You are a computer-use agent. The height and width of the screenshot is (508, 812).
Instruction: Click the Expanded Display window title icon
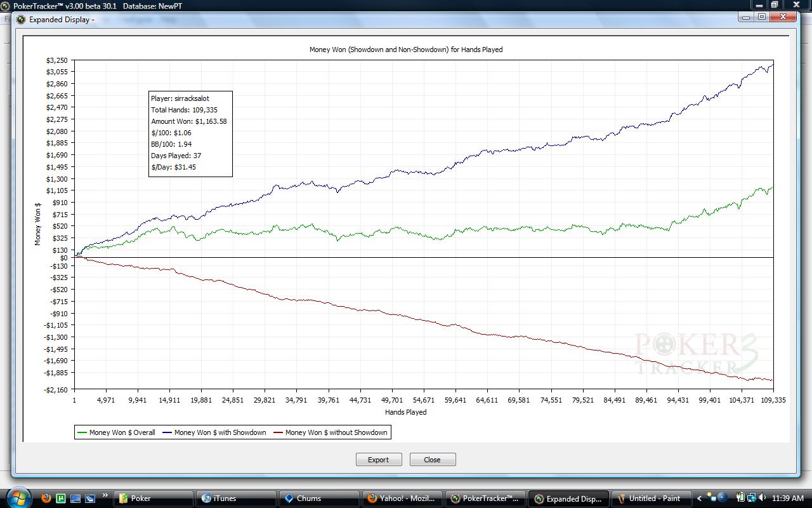click(21, 19)
